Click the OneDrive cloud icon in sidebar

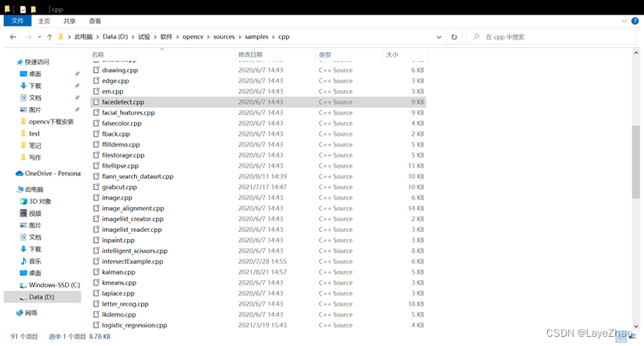tap(19, 174)
